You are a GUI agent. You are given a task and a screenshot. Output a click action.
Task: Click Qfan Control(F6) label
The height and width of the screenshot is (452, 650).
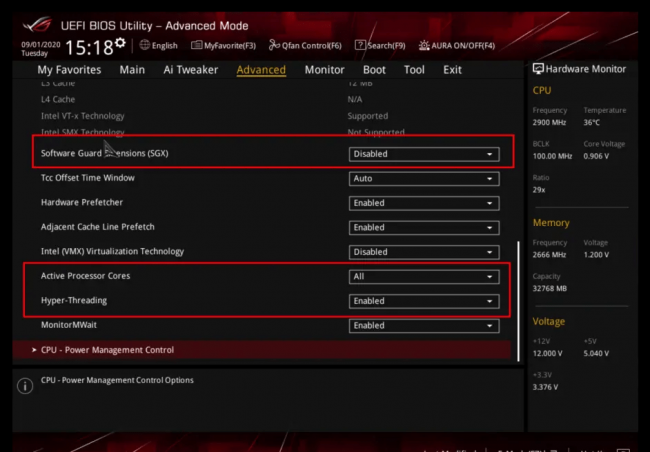pyautogui.click(x=312, y=46)
